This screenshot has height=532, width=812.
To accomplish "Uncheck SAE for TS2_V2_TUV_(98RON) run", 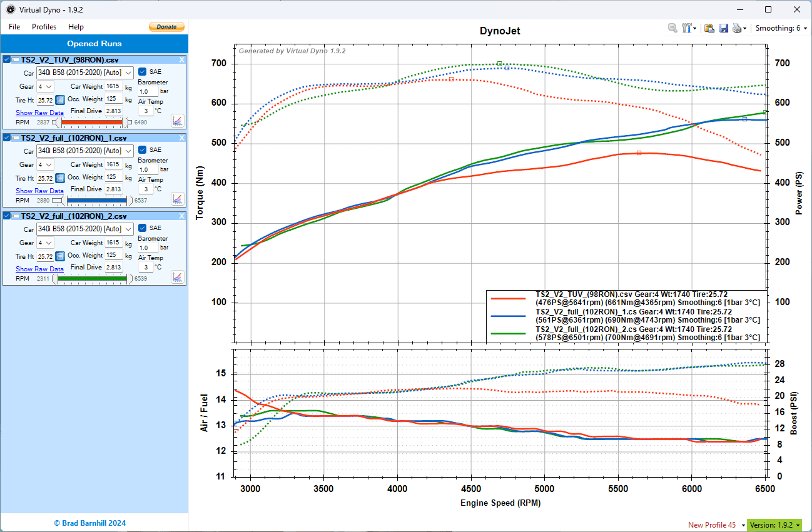I will (142, 71).
